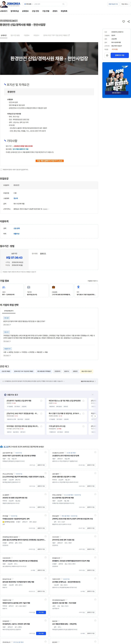Scrap the job with the star beside 홈페이지 지원
Screen dimensions: 131x644
107,55
